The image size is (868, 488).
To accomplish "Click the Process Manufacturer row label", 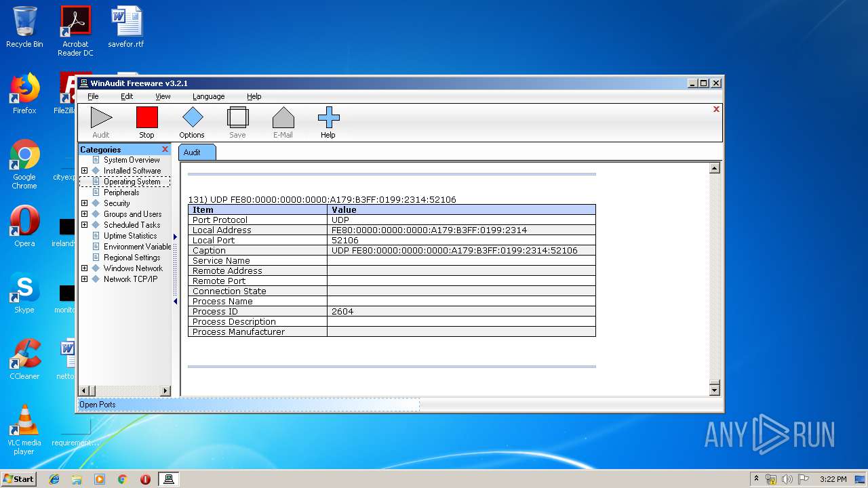I will [239, 332].
